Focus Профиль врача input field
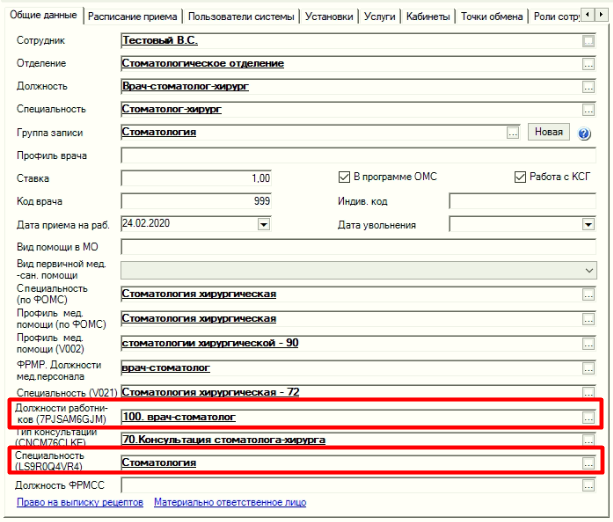 (358, 155)
